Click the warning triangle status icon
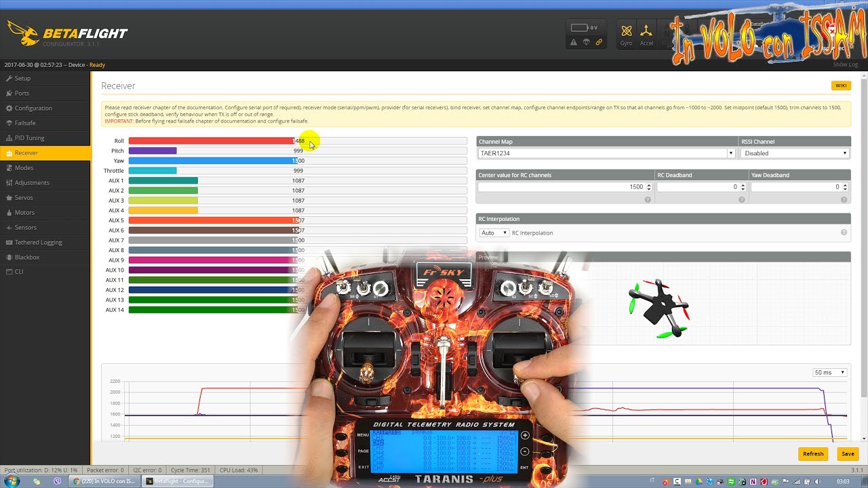The width and height of the screenshot is (868, 488). (x=574, y=42)
